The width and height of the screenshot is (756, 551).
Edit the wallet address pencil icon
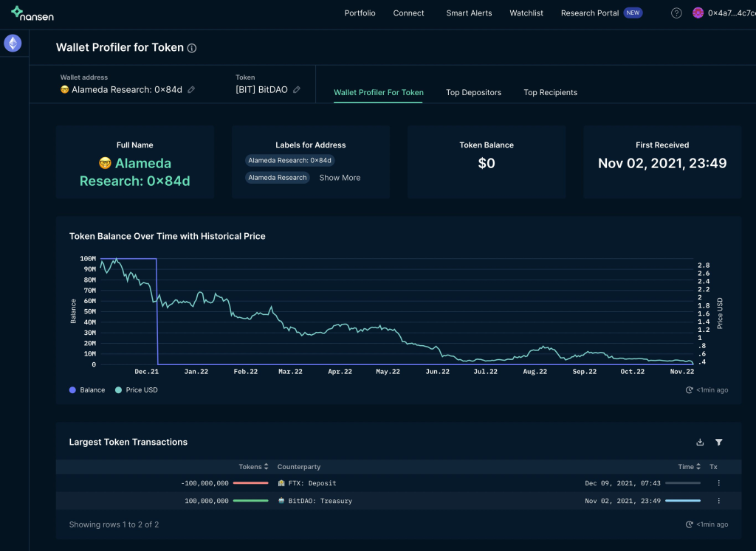191,89
